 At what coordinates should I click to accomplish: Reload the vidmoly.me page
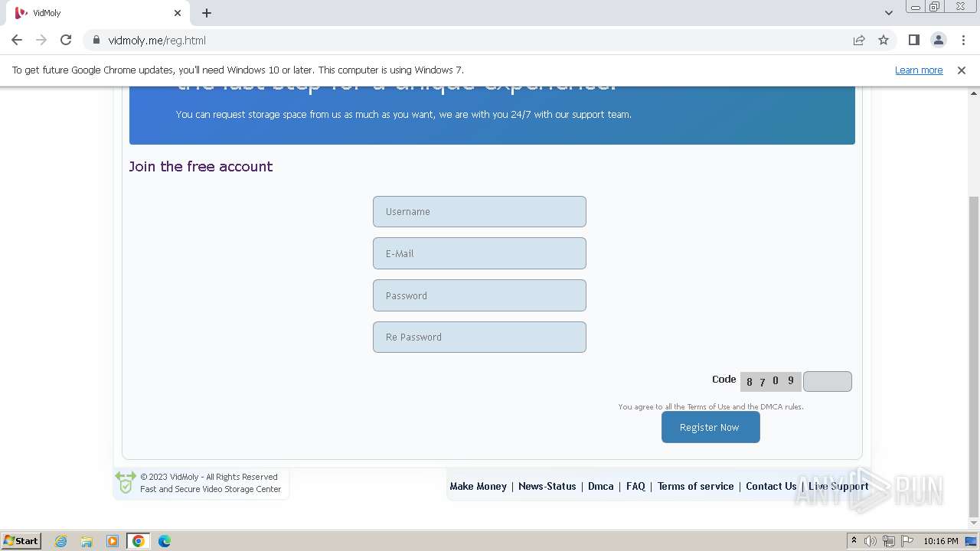66,40
